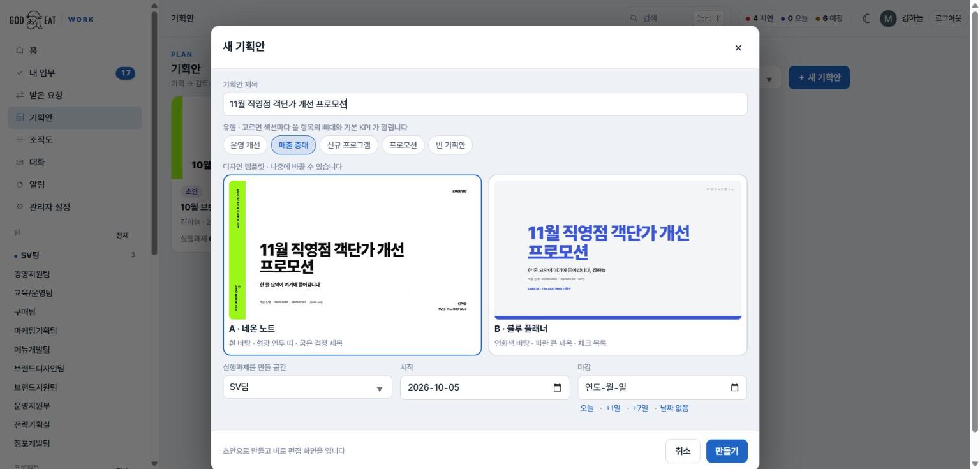Set deadline with +1일 shortcut

coord(613,408)
